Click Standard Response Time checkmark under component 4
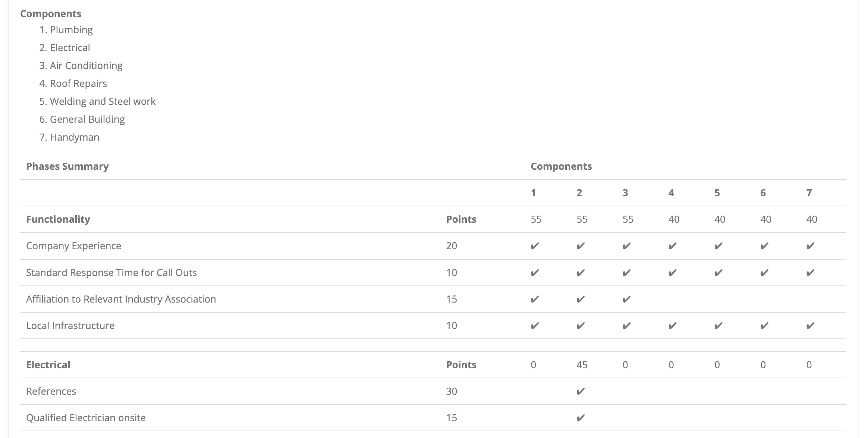The width and height of the screenshot is (868, 438). click(672, 273)
